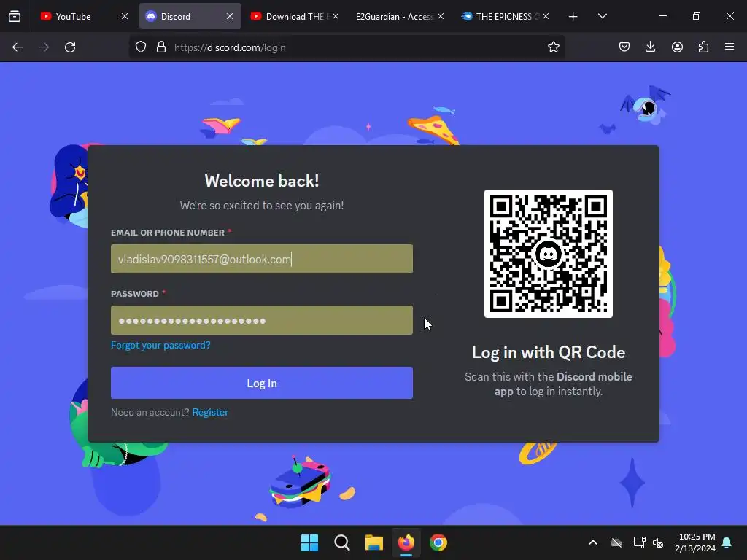Image resolution: width=747 pixels, height=560 pixels.
Task: Launch Google Chrome from the taskbar
Action: click(x=438, y=542)
